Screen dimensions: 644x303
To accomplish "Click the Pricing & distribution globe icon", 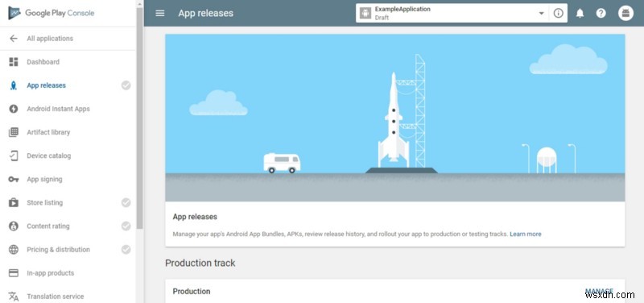I will point(14,249).
